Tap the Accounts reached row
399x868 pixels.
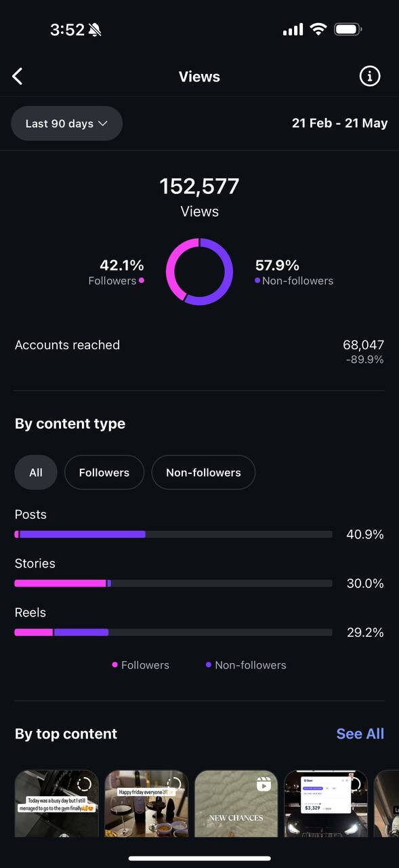pyautogui.click(x=199, y=351)
